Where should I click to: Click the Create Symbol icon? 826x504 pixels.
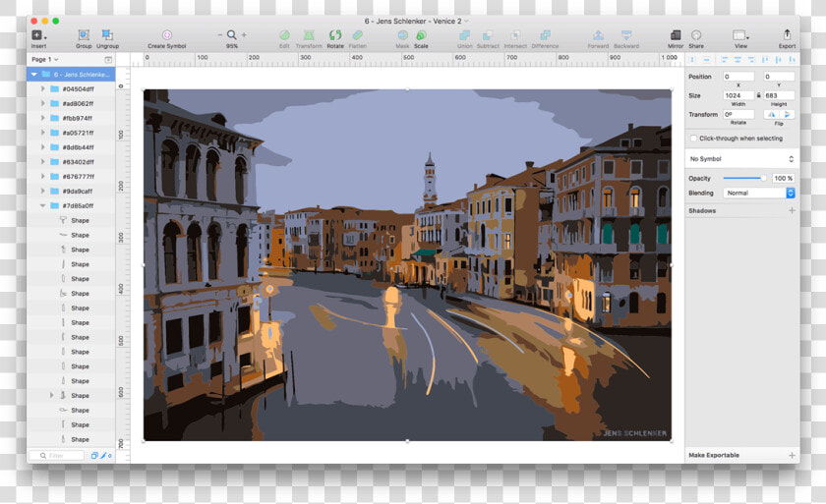[x=167, y=34]
